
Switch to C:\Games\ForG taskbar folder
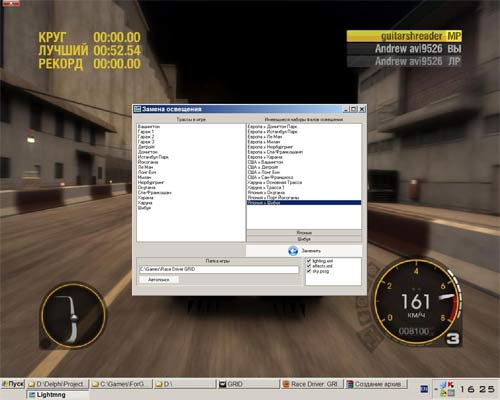click(121, 384)
